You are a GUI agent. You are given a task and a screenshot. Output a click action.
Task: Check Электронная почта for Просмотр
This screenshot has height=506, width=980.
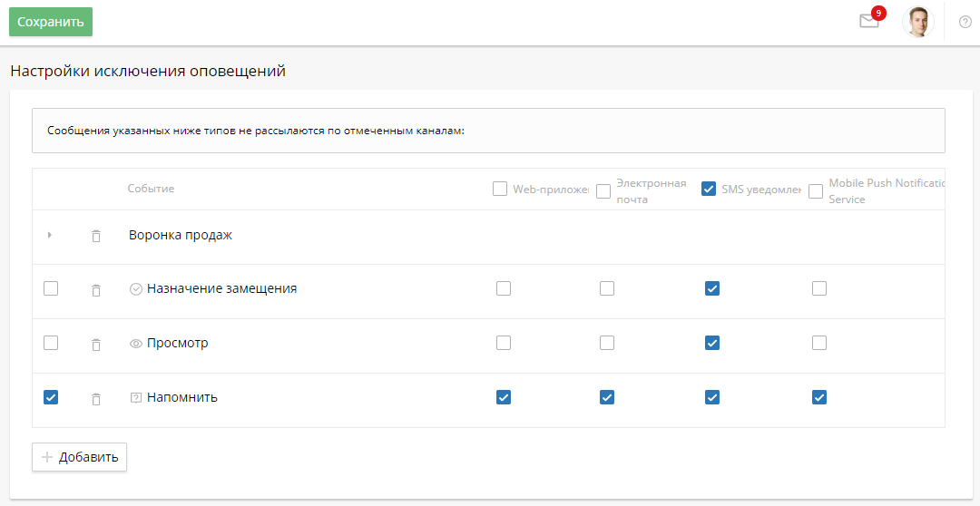pyautogui.click(x=607, y=343)
